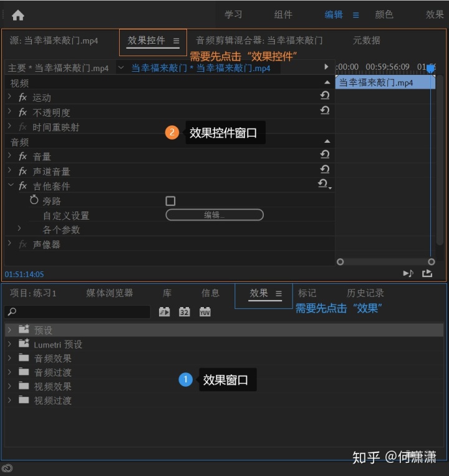Expand the 音频效果 folder
The width and height of the screenshot is (449, 476).
[10, 358]
